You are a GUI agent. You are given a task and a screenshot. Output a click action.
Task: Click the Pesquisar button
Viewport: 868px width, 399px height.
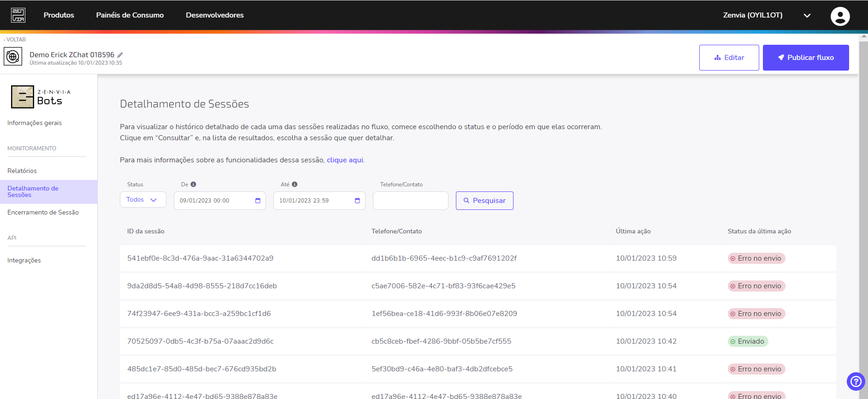point(484,201)
